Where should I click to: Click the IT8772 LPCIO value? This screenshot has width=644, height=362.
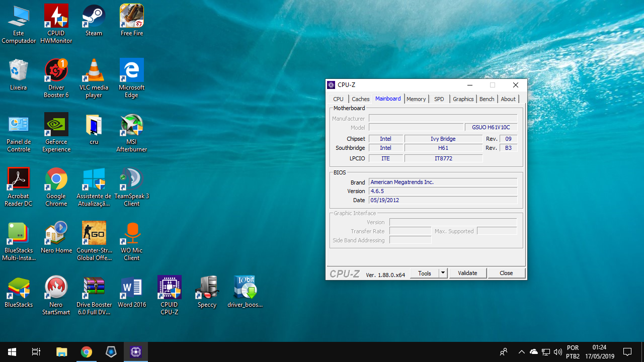[443, 158]
